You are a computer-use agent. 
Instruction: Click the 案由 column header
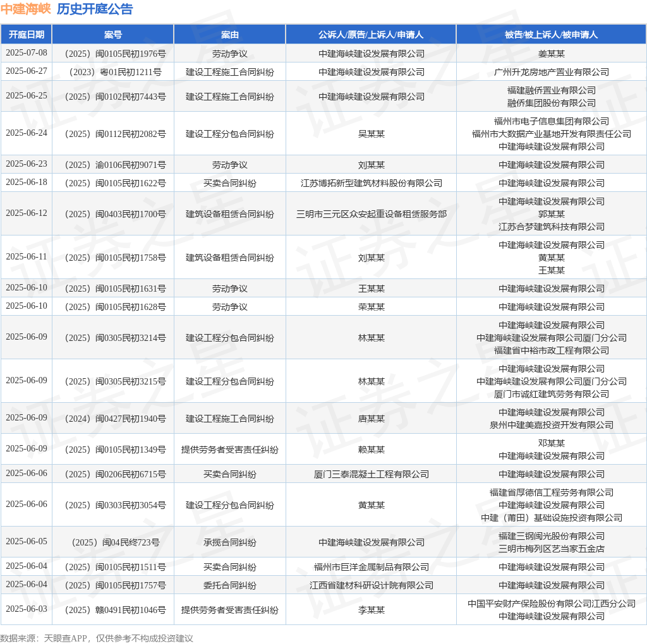point(229,35)
